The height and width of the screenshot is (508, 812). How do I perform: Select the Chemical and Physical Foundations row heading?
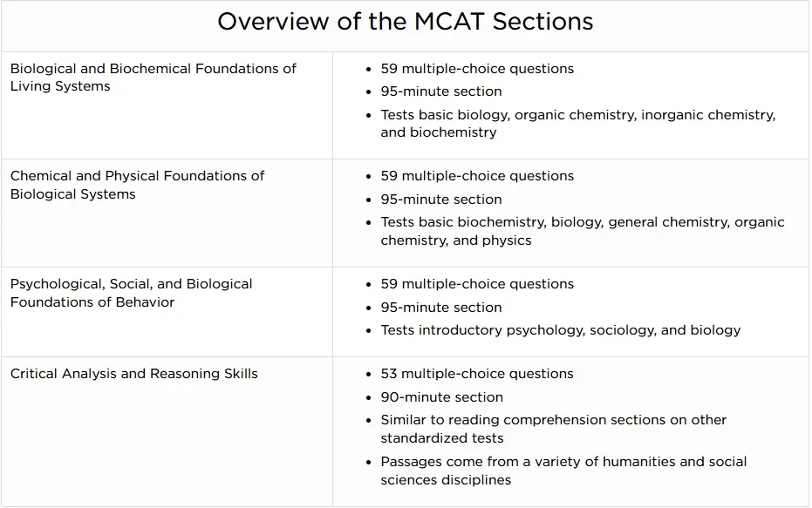coord(137,184)
